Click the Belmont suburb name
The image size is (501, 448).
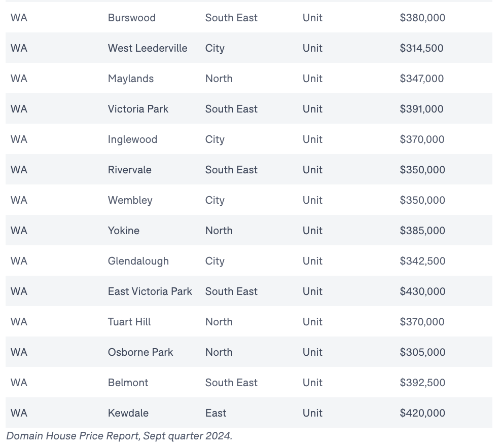pyautogui.click(x=128, y=383)
